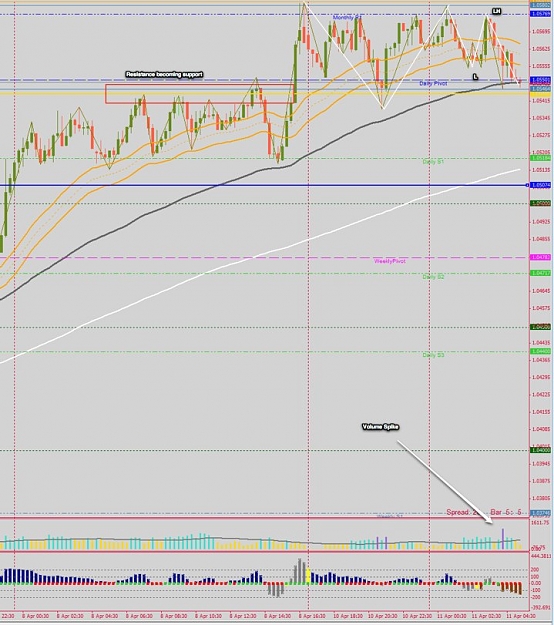Select the blue 1.05769 price tag

point(541,14)
